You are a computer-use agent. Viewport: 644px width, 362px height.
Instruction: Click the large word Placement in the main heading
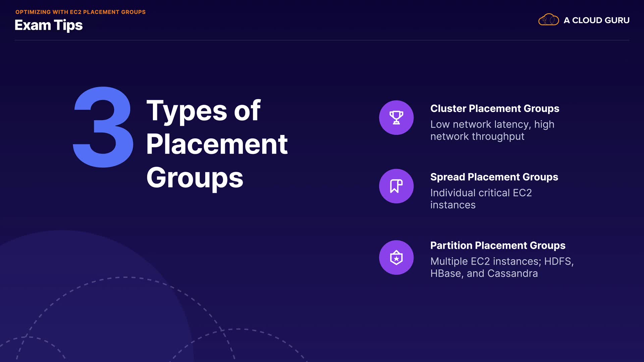click(x=217, y=144)
